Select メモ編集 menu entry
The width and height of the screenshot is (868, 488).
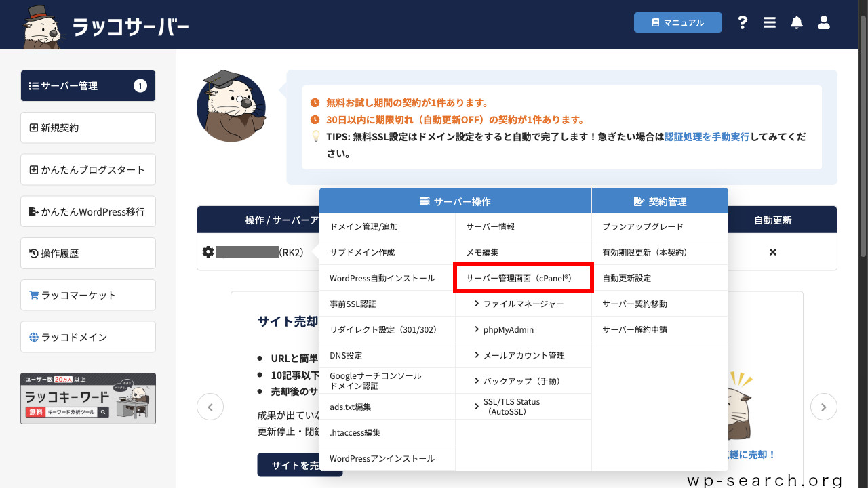point(524,252)
